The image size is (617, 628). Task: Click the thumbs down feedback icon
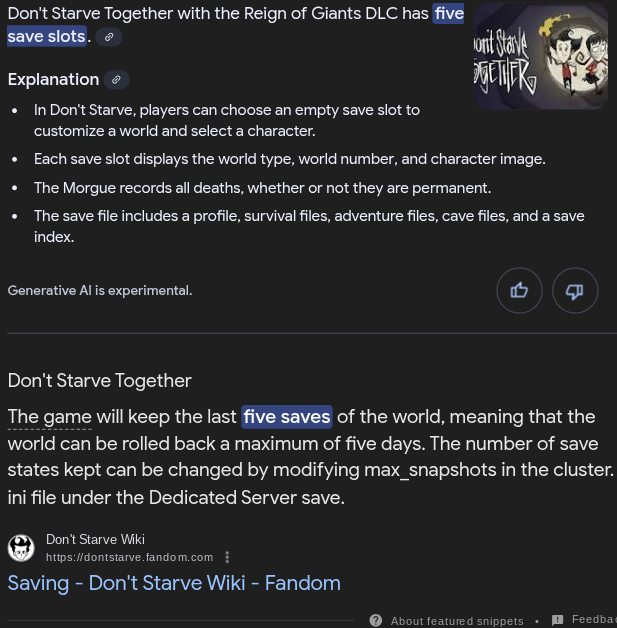(575, 290)
